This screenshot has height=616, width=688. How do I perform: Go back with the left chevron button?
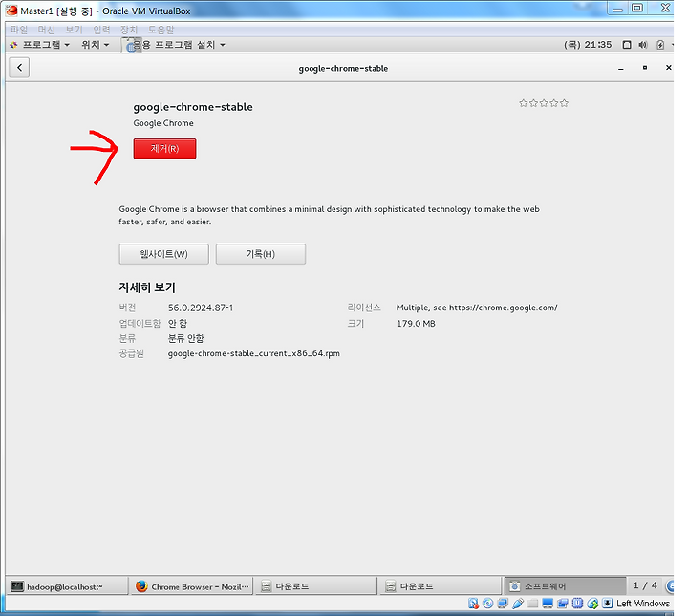click(19, 68)
